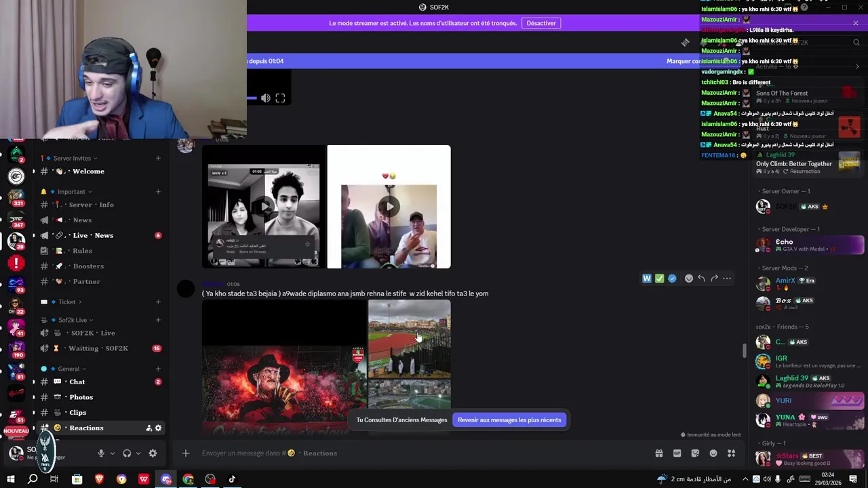
Task: Mute the video volume
Action: (x=266, y=98)
